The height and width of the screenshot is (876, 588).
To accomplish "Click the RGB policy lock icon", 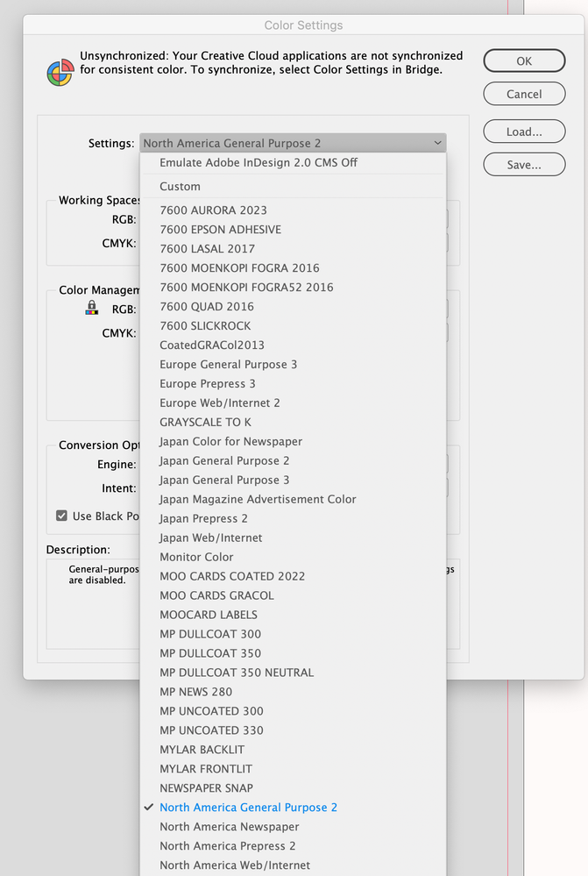I will tap(92, 307).
